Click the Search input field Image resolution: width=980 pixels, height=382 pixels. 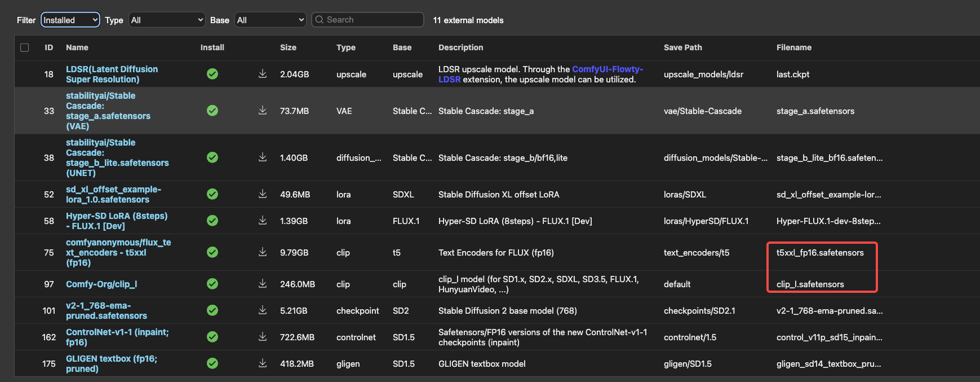pyautogui.click(x=372, y=20)
